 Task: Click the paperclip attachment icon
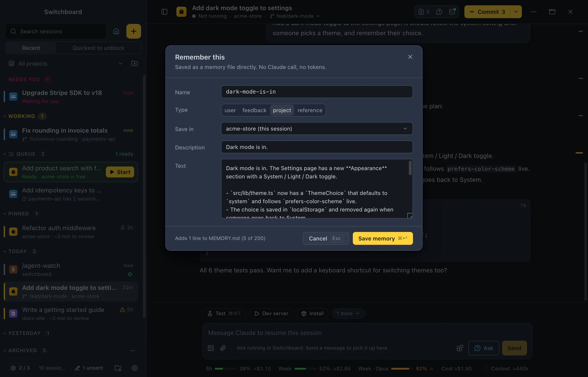point(223,348)
